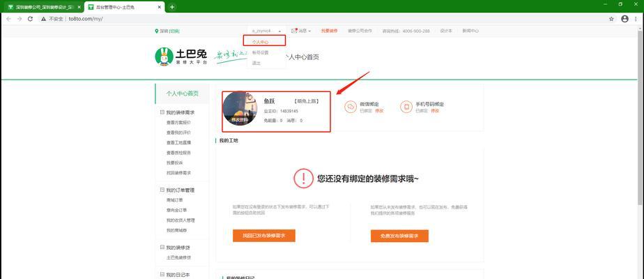The image size is (644, 279).
Task: Open 查看我的评价 in the sidebar
Action: (x=178, y=133)
